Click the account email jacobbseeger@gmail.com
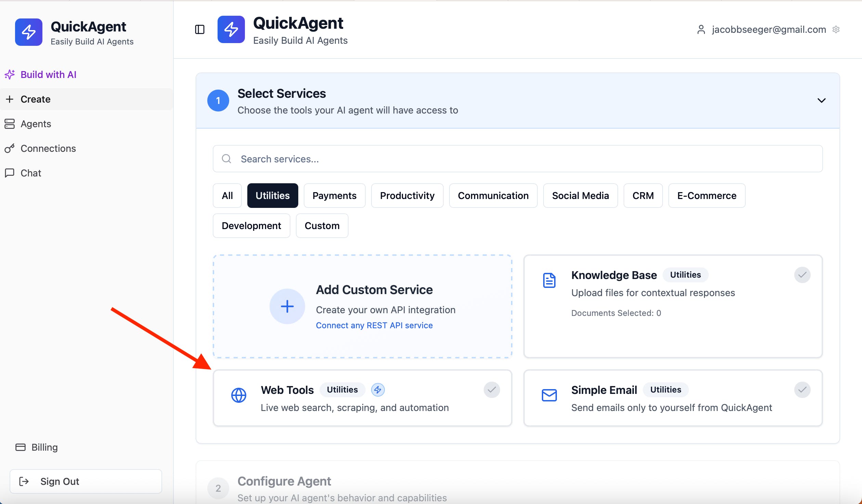The height and width of the screenshot is (504, 862). [x=769, y=29]
